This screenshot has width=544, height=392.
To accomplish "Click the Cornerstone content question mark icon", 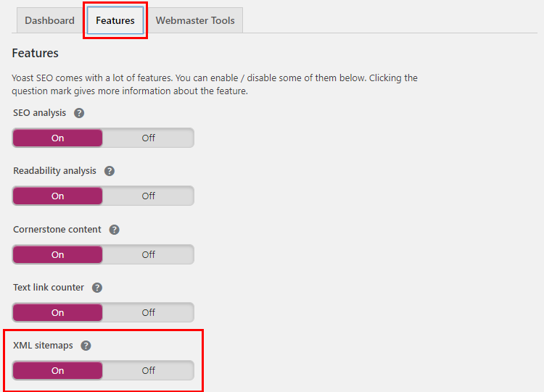I will [x=114, y=229].
